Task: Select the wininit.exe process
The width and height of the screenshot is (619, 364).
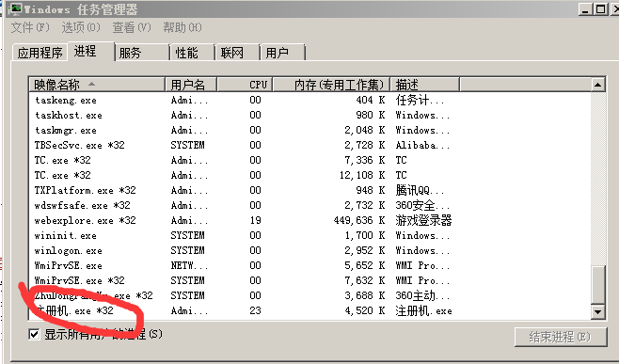Action: coord(309,235)
